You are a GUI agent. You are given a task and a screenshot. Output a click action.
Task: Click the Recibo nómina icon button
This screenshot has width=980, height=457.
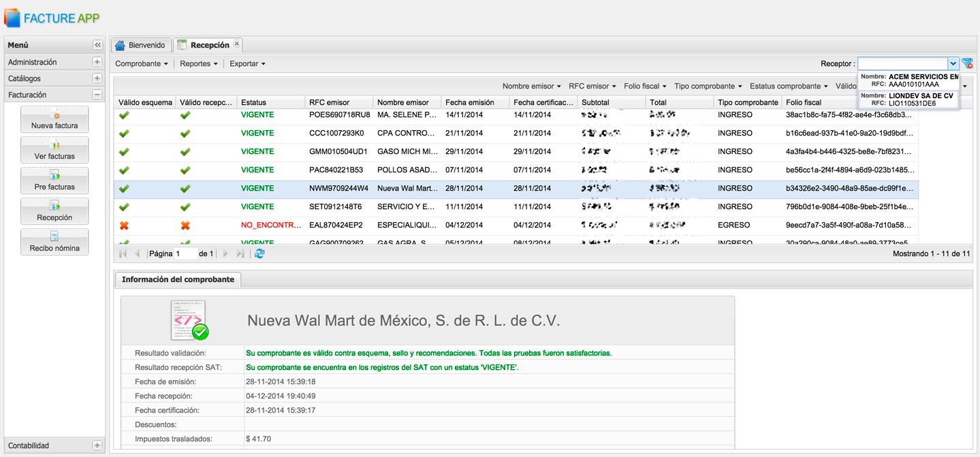point(54,242)
